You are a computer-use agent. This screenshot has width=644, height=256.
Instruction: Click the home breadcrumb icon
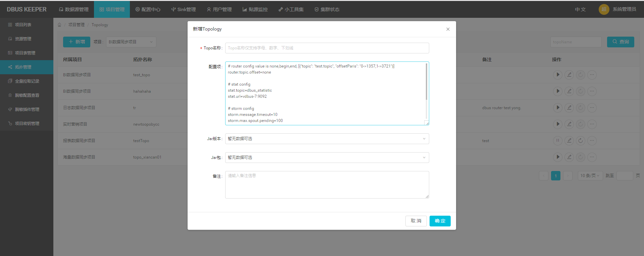(x=59, y=25)
